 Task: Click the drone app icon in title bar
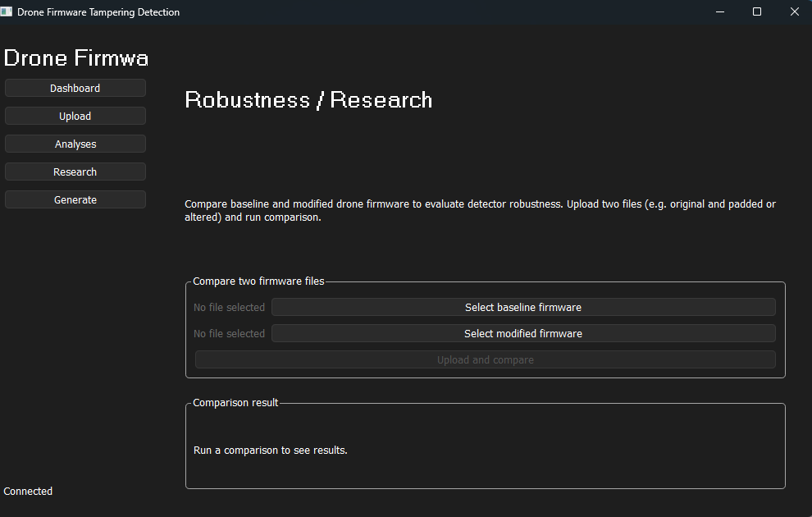[8, 11]
